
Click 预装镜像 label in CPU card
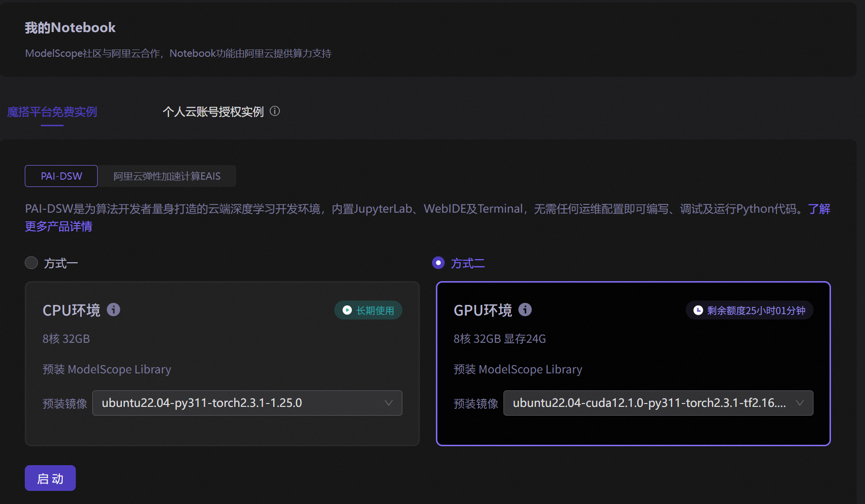65,403
